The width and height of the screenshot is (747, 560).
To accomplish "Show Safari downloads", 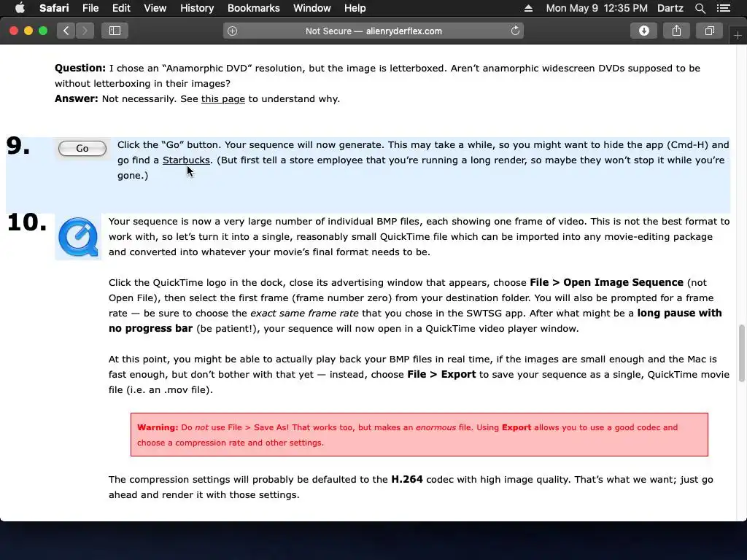I will (x=643, y=31).
